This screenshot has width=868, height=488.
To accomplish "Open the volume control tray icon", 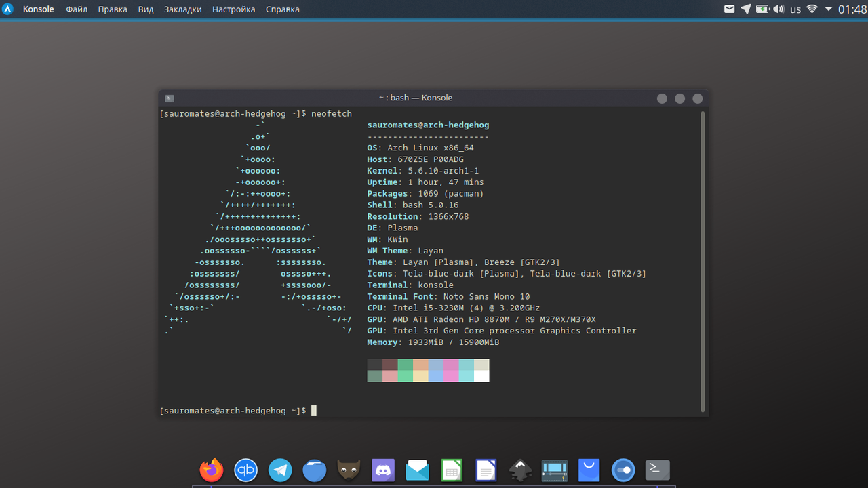I will [x=778, y=9].
